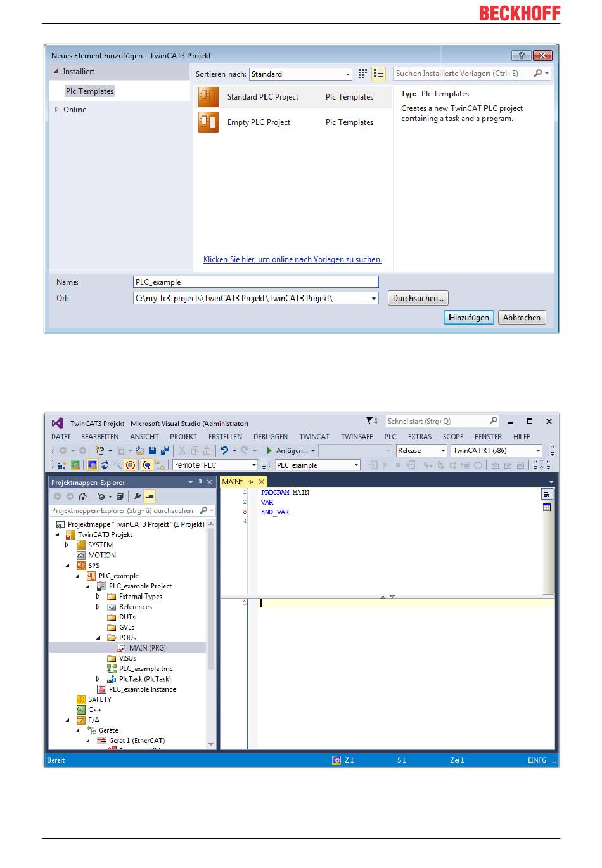Click the Hinzufügen button
This screenshot has height=868, width=602.
point(469,318)
